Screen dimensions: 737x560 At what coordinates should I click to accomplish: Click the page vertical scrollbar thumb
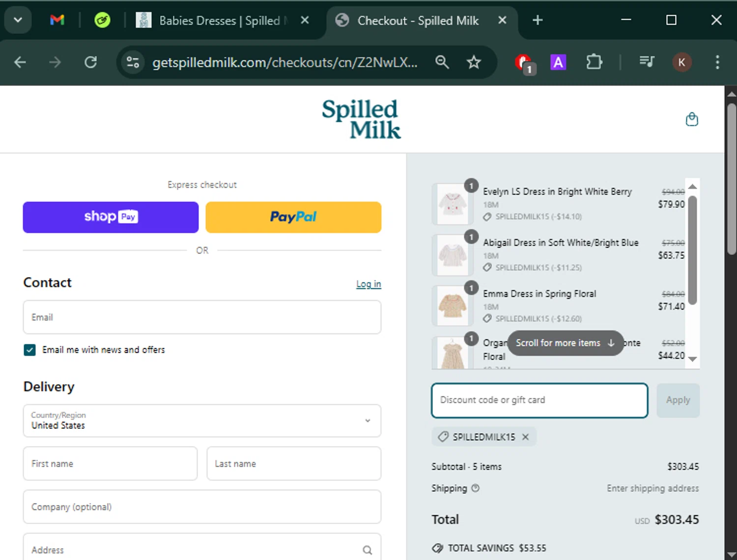click(x=732, y=179)
